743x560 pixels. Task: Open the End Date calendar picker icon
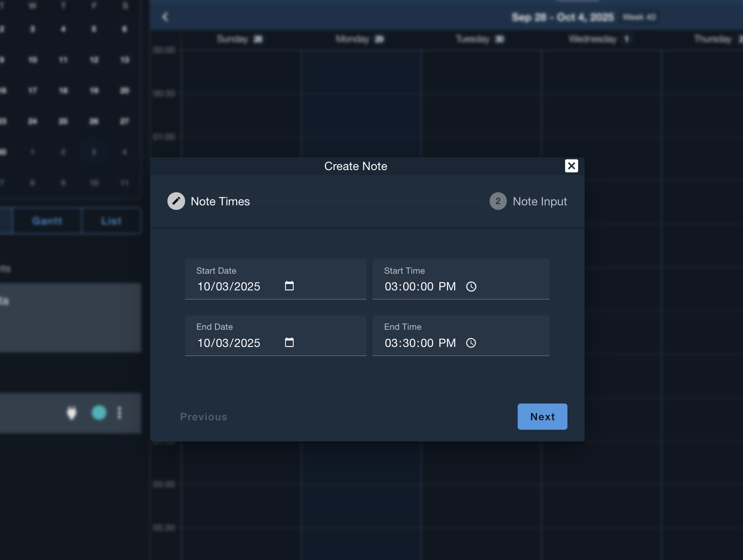click(x=289, y=342)
